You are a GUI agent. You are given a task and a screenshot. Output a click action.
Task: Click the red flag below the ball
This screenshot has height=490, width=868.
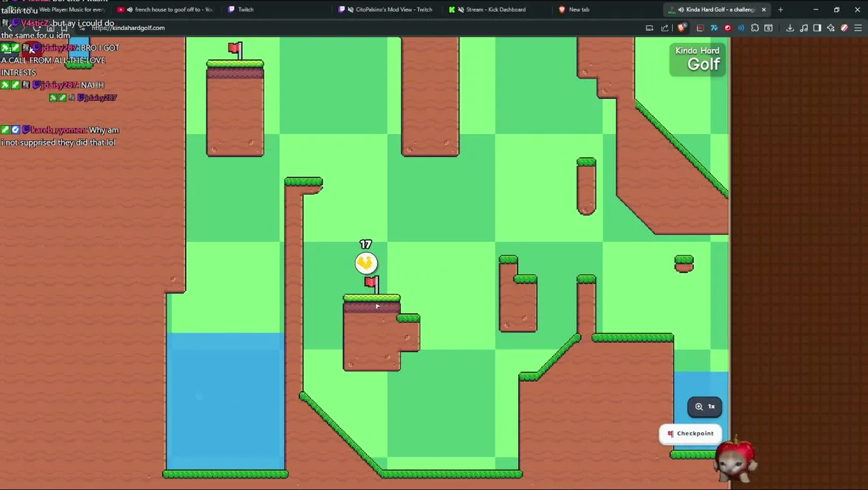(x=371, y=284)
